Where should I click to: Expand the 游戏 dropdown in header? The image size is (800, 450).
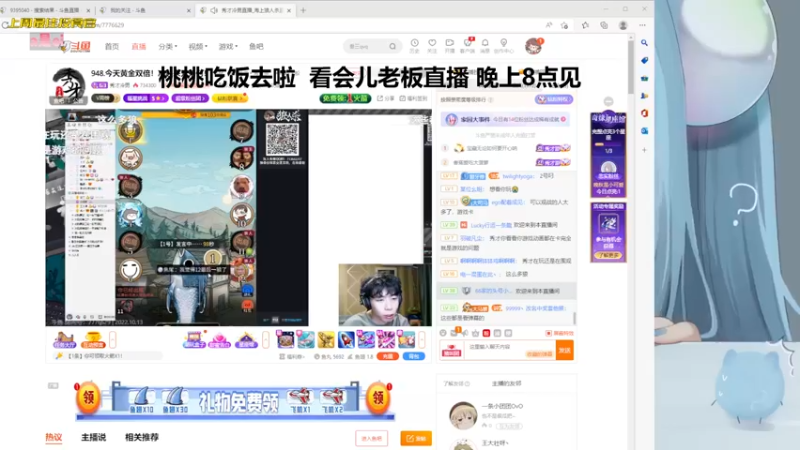tap(228, 46)
